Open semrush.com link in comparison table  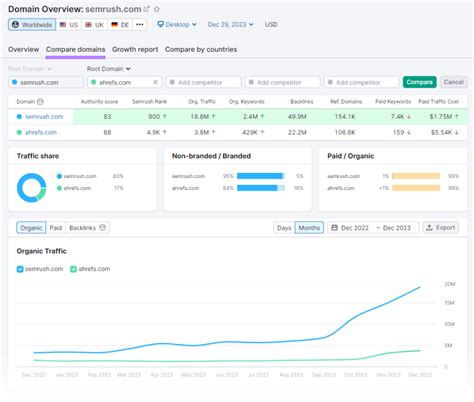(44, 117)
